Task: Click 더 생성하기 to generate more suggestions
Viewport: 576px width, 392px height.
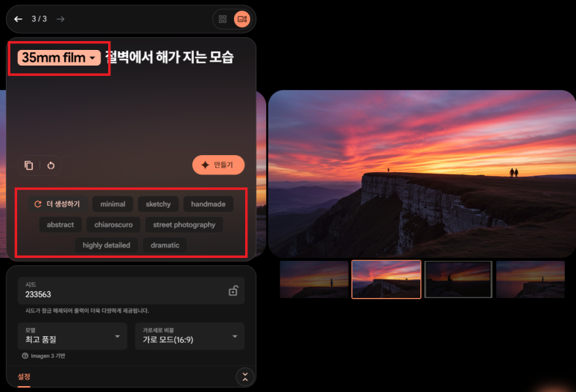Action: pos(57,204)
